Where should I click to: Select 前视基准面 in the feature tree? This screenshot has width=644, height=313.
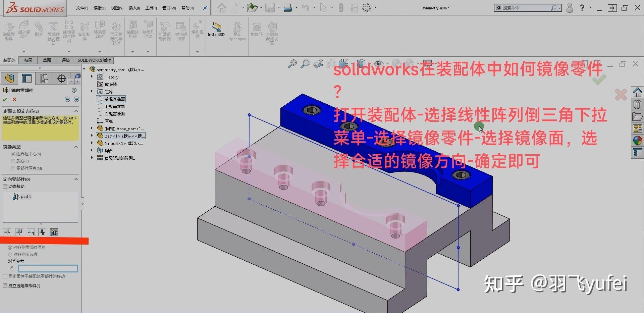tap(111, 99)
